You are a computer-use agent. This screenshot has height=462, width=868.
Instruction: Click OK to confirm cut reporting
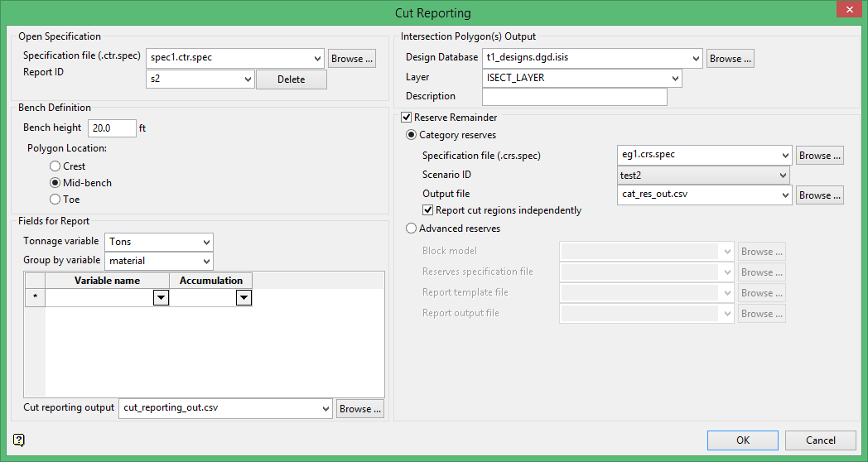tap(743, 440)
